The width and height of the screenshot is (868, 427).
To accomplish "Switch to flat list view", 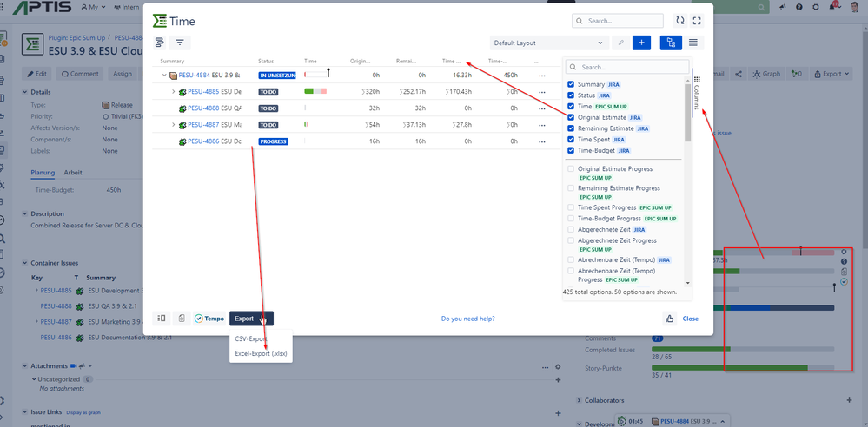I will [x=692, y=43].
